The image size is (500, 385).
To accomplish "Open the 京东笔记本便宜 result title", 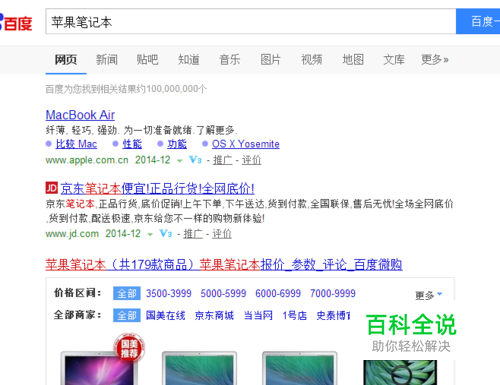I will [157, 189].
